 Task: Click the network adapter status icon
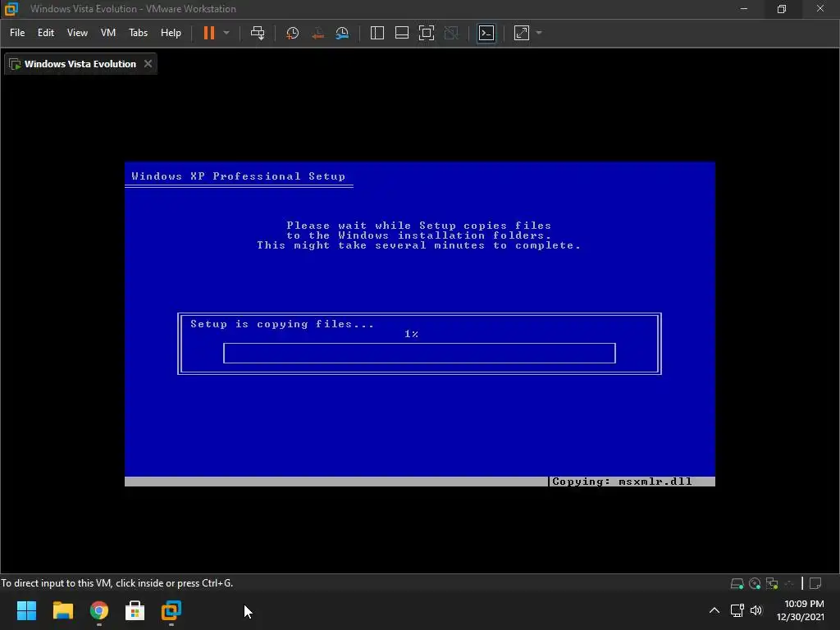click(x=772, y=583)
